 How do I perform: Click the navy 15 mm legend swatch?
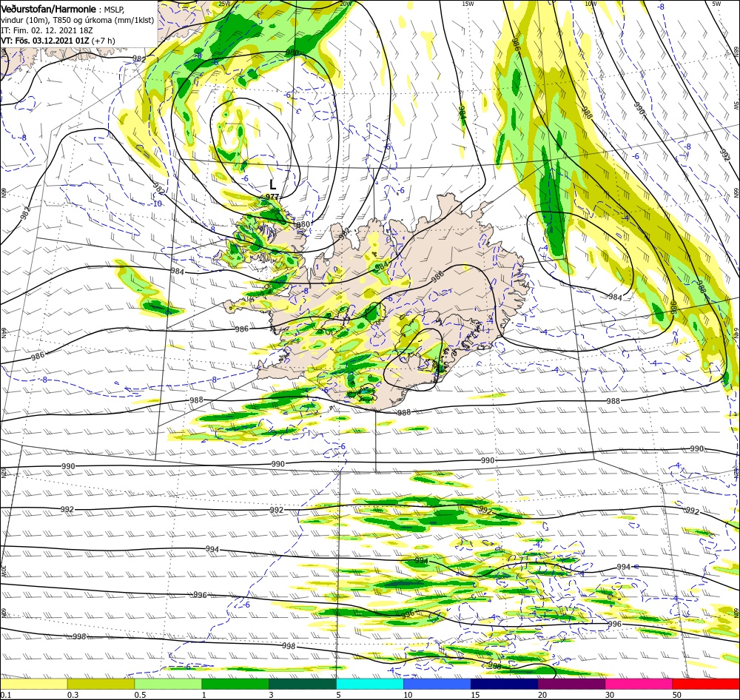coord(505,684)
